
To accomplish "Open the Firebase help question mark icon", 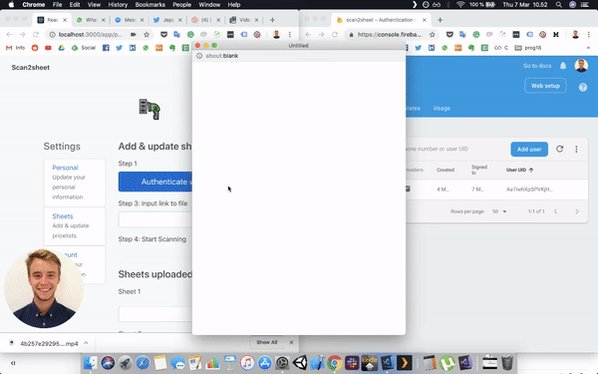I will point(583,87).
